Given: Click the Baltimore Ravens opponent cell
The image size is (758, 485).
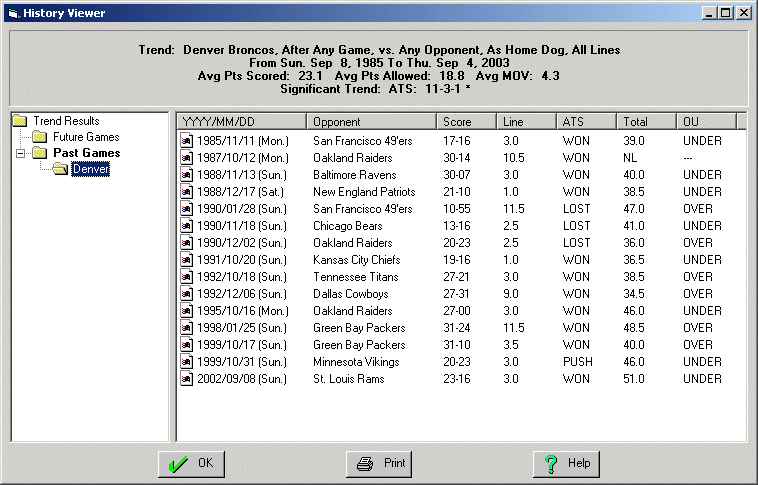Looking at the screenshot, I should [354, 175].
